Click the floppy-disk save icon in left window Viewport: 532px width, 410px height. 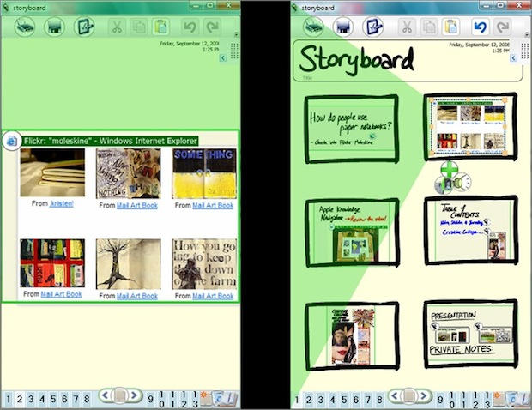pos(54,27)
